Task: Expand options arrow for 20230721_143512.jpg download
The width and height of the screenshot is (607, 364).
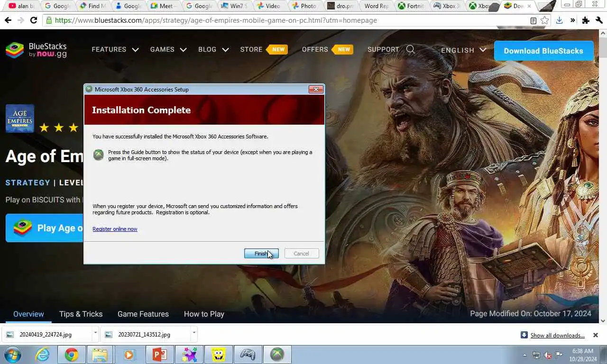Action: click(x=194, y=333)
